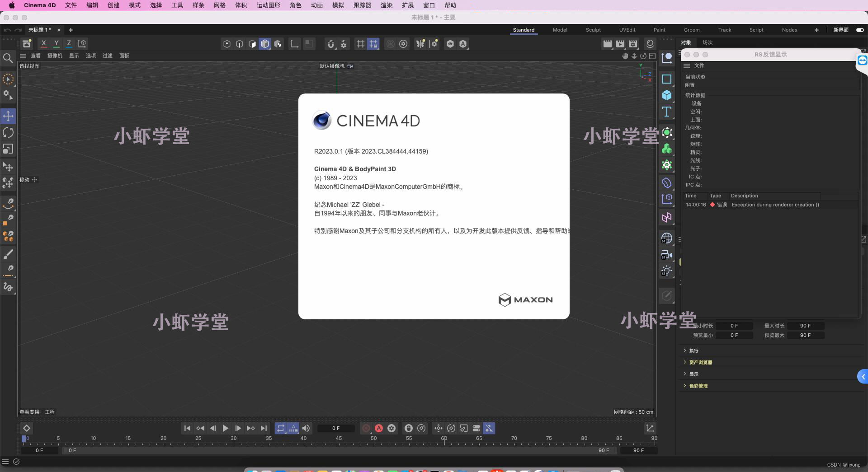Jump to the animation start
The height and width of the screenshot is (472, 868).
point(187,428)
